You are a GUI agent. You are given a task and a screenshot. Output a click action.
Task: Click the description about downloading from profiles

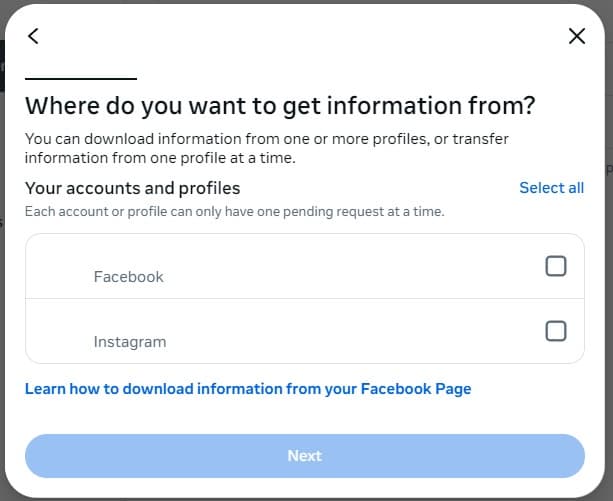(x=267, y=149)
